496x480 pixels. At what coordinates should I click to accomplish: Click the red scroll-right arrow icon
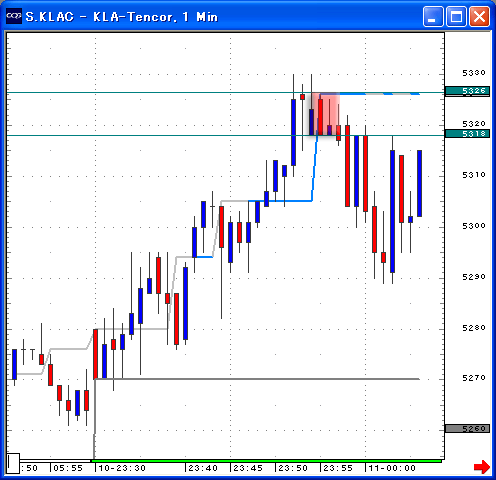pyautogui.click(x=482, y=467)
